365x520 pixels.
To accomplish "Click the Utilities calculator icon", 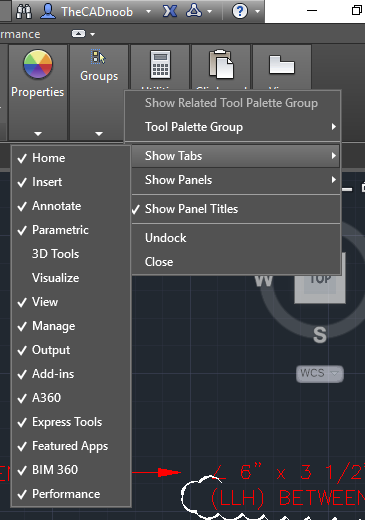I will [x=160, y=64].
